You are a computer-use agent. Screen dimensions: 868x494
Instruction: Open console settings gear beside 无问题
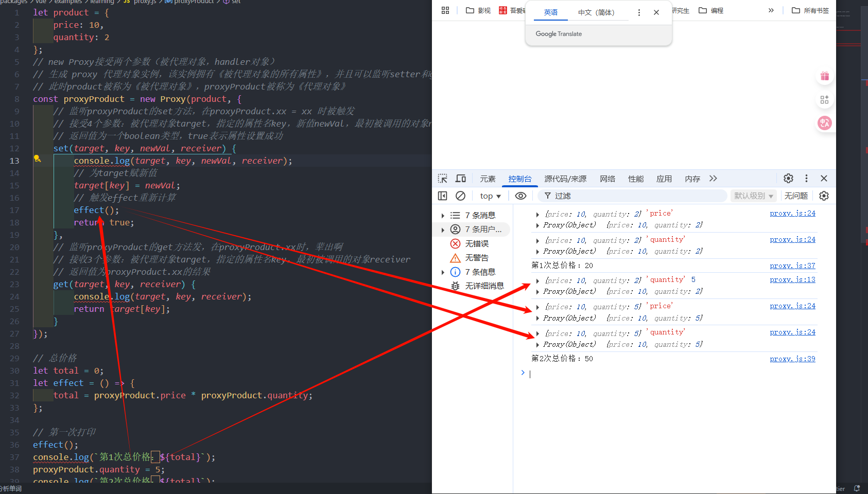pyautogui.click(x=824, y=196)
